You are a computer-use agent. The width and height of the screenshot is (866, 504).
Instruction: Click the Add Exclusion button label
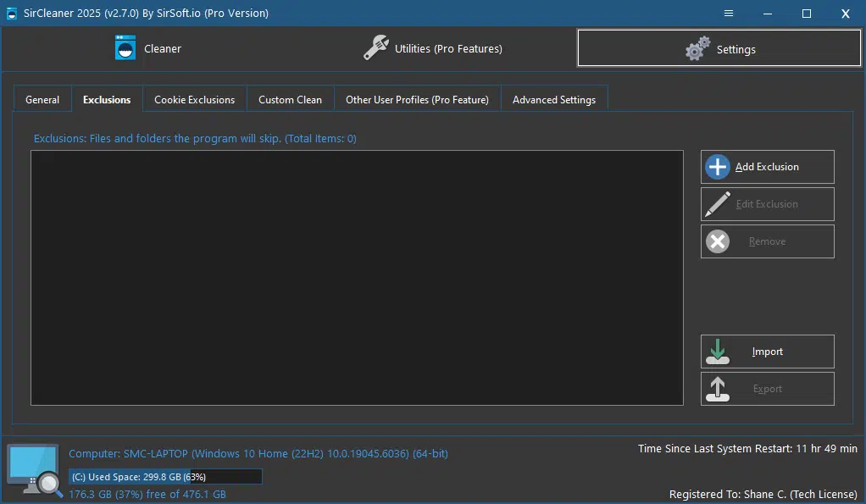tap(767, 167)
